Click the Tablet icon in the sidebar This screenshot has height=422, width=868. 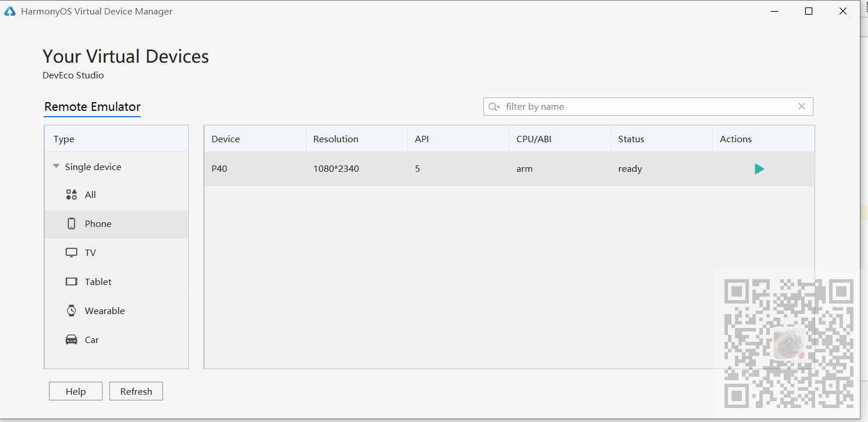coord(71,282)
